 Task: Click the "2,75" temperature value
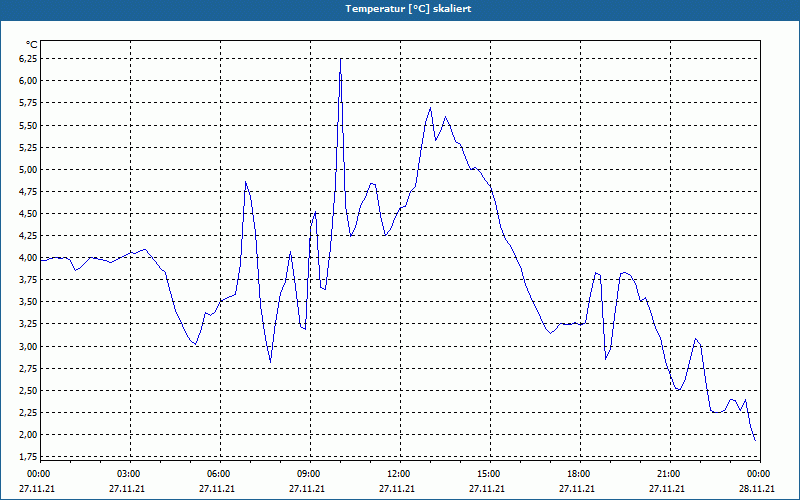point(29,368)
